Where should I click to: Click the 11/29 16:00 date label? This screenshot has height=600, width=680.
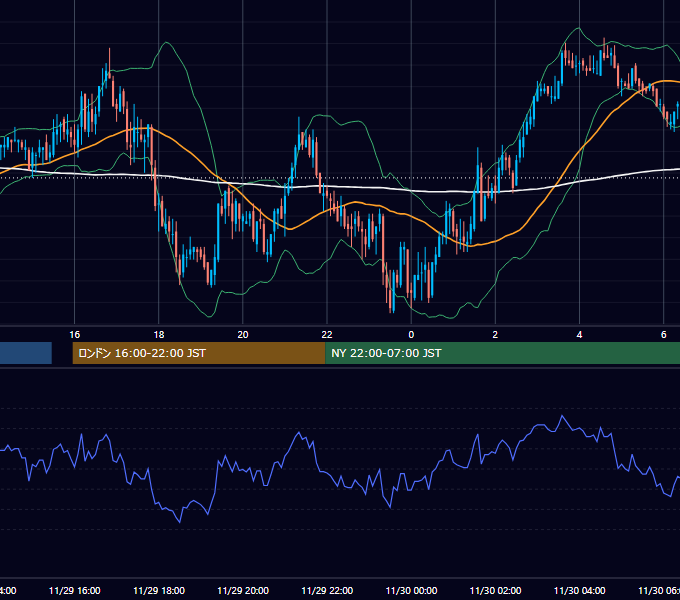coord(75,590)
